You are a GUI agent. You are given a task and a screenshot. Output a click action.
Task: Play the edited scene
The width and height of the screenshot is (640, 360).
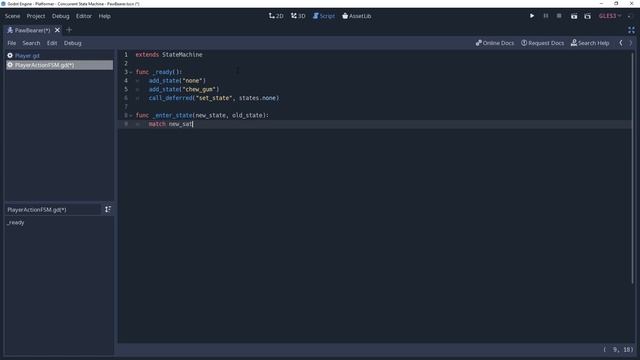tap(574, 16)
